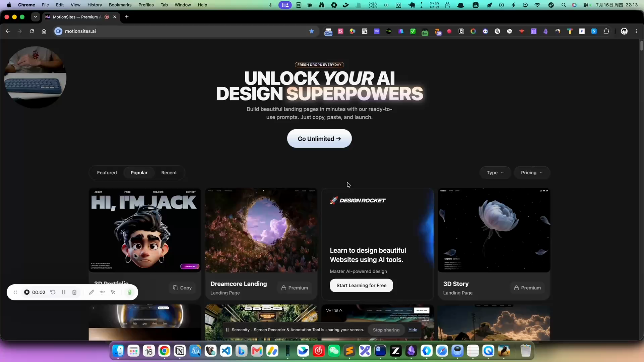Open the Window menu
This screenshot has height=362, width=644.
(182, 5)
